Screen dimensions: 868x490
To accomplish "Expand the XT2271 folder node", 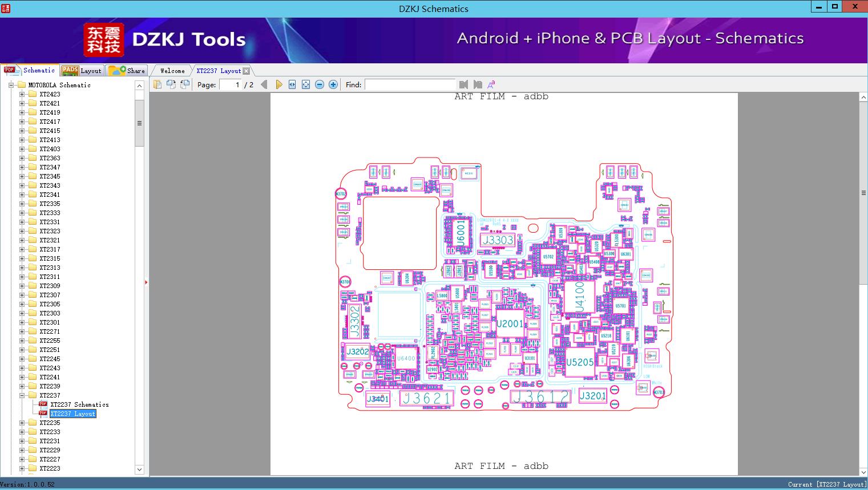I will (22, 331).
